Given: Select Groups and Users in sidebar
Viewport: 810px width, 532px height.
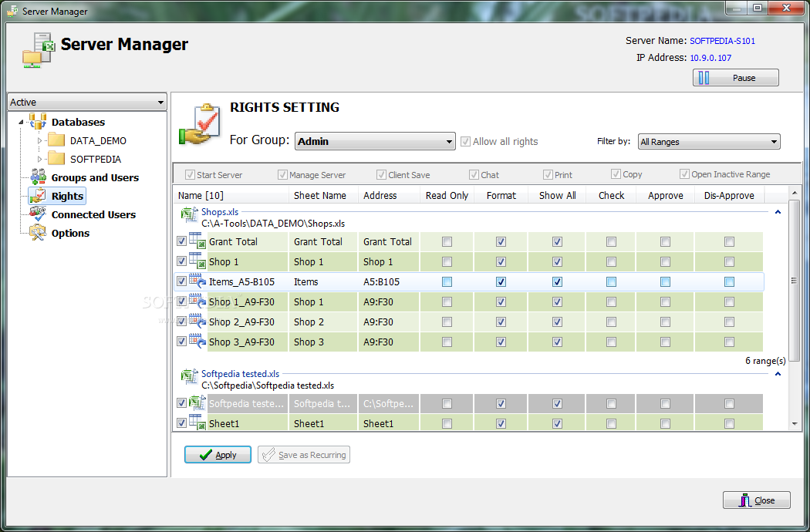Looking at the screenshot, I should coord(95,177).
